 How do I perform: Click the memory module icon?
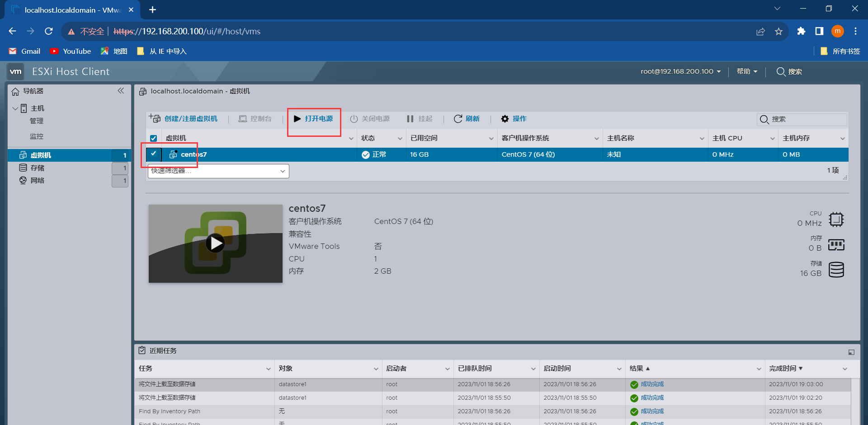pyautogui.click(x=836, y=245)
